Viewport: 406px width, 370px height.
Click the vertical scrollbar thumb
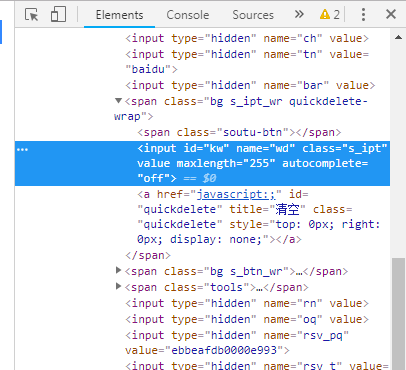point(399,313)
